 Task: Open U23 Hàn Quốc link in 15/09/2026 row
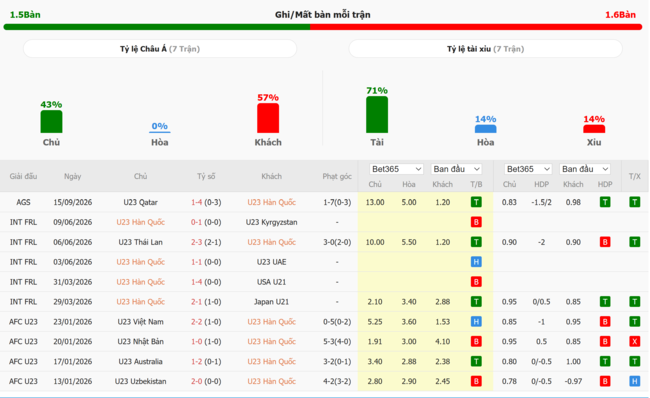coord(272,202)
